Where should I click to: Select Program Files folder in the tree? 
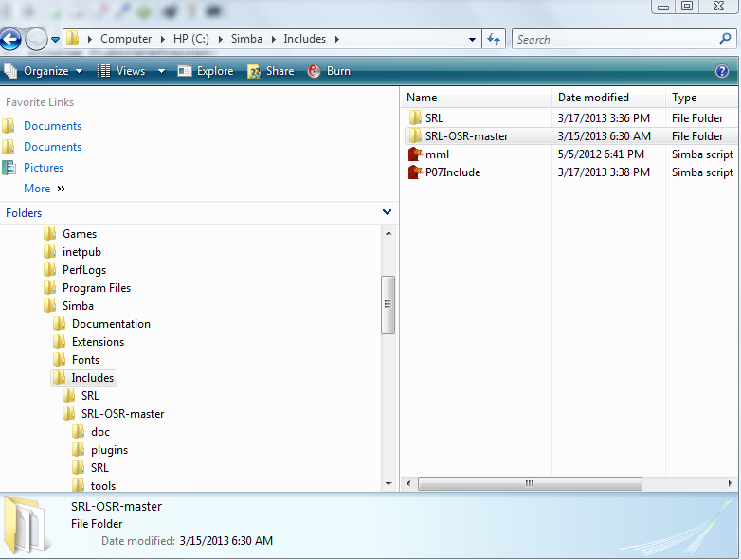(x=97, y=288)
